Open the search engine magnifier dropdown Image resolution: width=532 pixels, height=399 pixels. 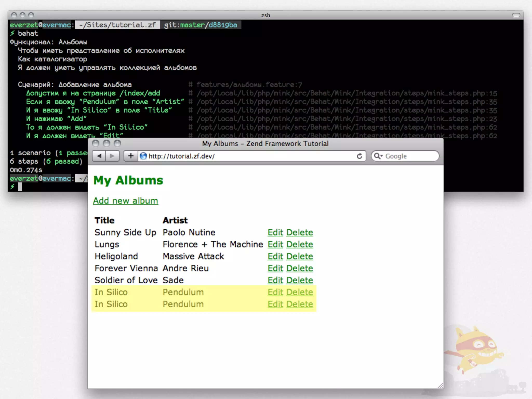(x=378, y=156)
